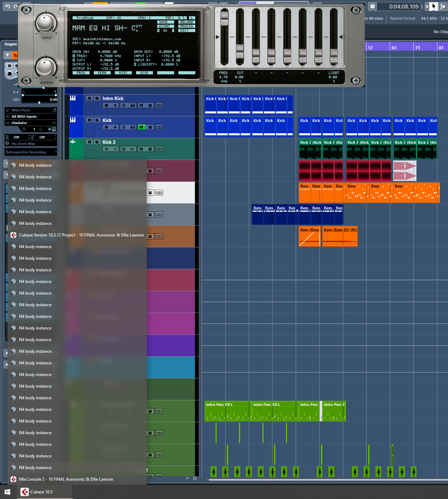Open the instrument editor on Intro Kick track
448x499 pixels.
(x=133, y=105)
